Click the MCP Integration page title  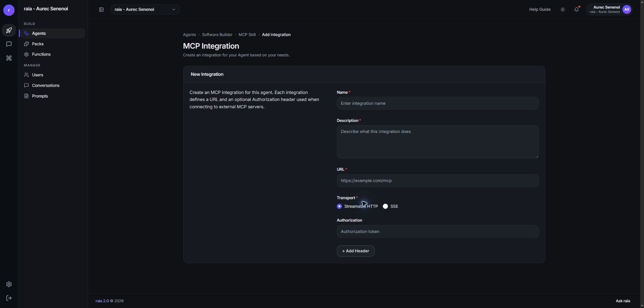[x=211, y=46]
